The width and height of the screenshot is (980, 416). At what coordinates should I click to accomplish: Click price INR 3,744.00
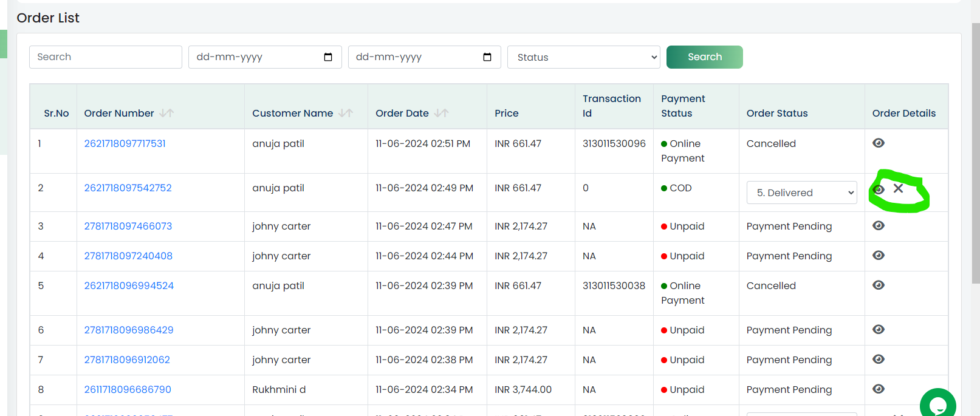523,389
